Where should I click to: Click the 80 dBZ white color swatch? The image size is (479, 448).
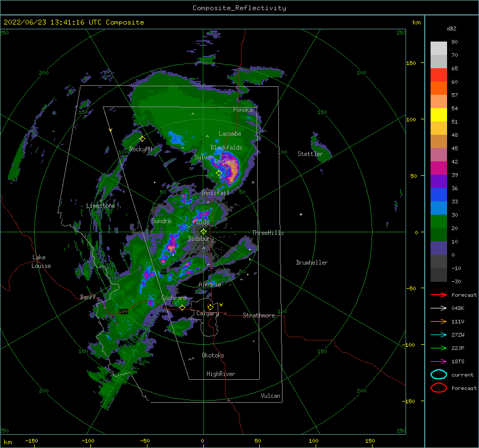coord(439,48)
